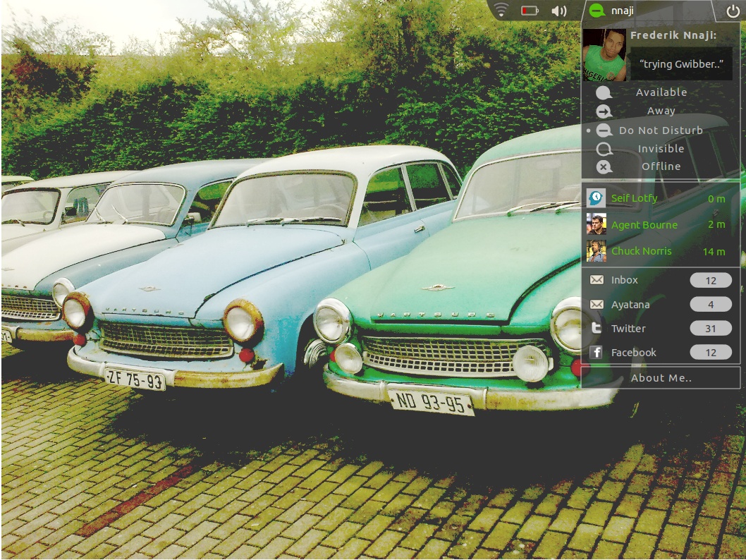Collapse the nnaji user menu
The height and width of the screenshot is (560, 746).
pos(613,11)
